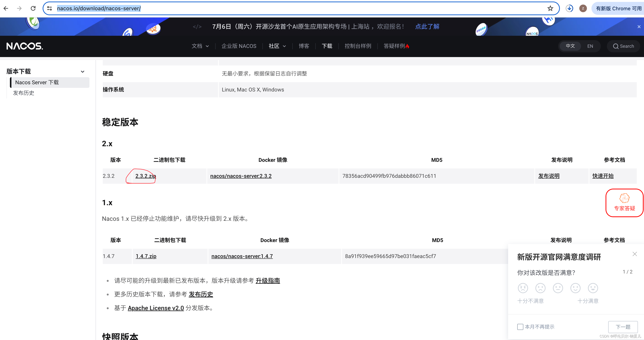Close the satisfaction survey popup
The image size is (644, 340).
point(634,254)
